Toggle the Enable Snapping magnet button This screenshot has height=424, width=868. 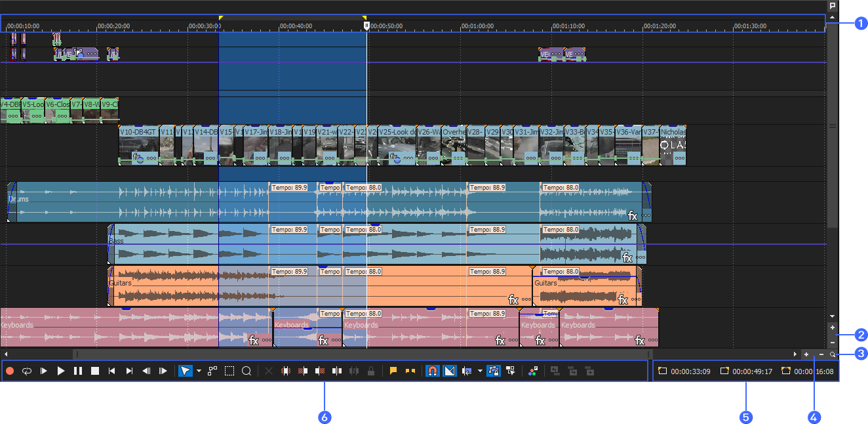coord(433,371)
